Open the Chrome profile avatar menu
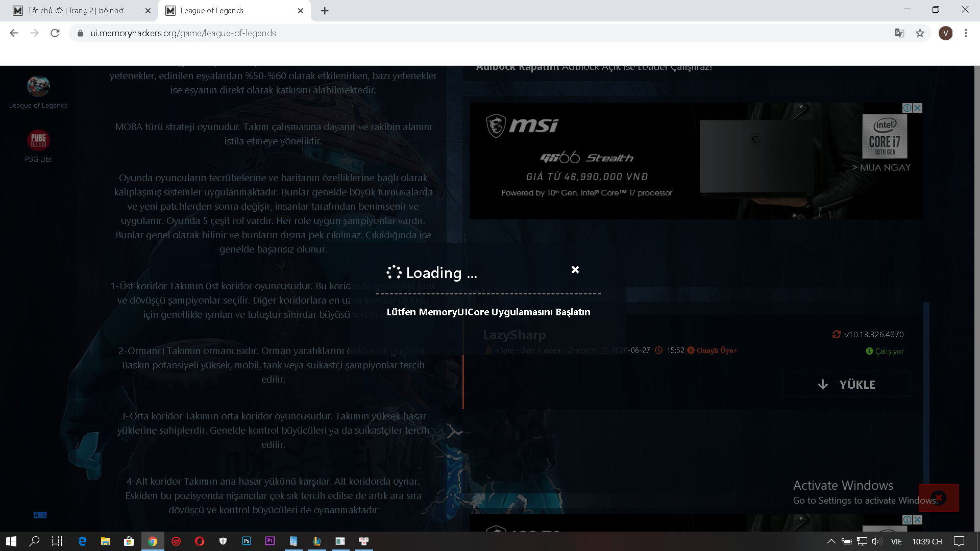 point(945,33)
